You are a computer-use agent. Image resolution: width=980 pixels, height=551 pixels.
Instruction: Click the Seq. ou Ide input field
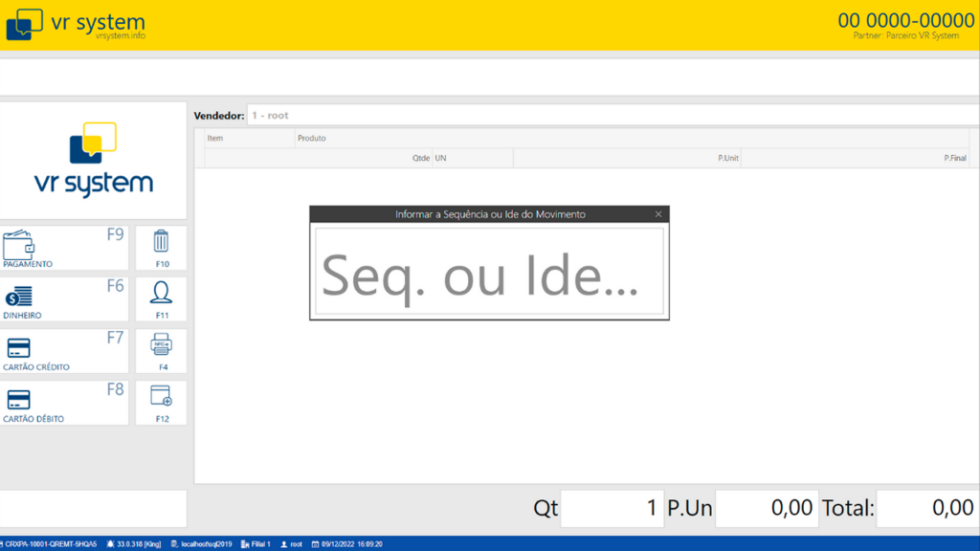489,272
